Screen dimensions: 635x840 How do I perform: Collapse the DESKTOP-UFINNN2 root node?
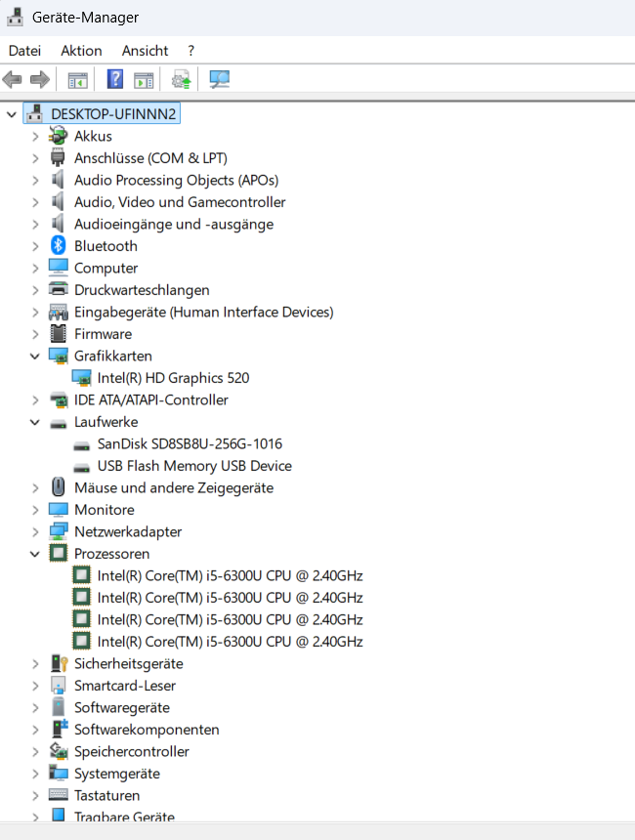(12, 113)
